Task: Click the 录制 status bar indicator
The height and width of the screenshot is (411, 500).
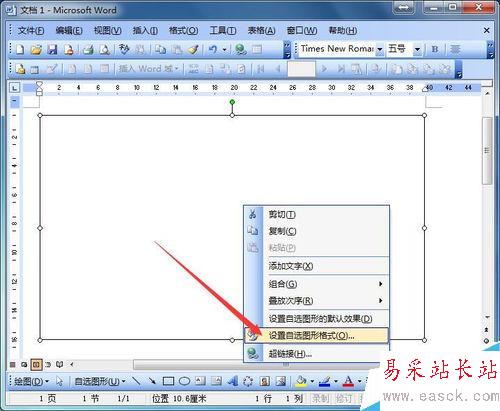Action: (320, 398)
